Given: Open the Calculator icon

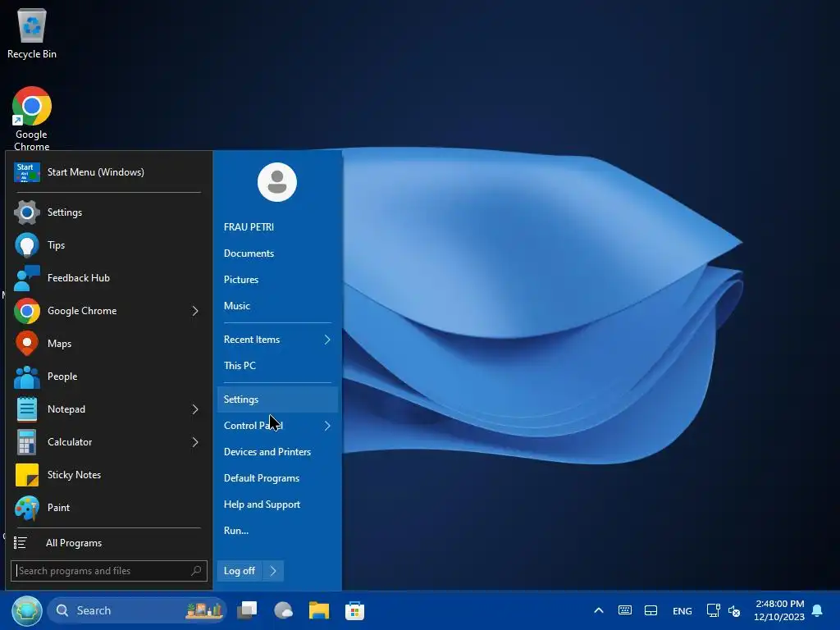Looking at the screenshot, I should (27, 442).
